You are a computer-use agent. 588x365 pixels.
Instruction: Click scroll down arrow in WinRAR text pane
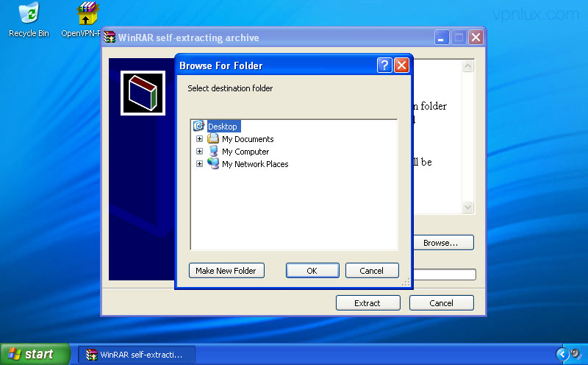tap(467, 207)
